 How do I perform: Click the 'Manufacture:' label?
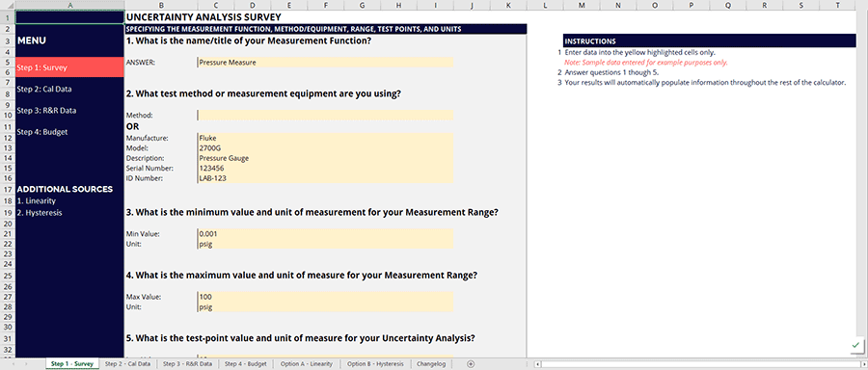coord(148,138)
